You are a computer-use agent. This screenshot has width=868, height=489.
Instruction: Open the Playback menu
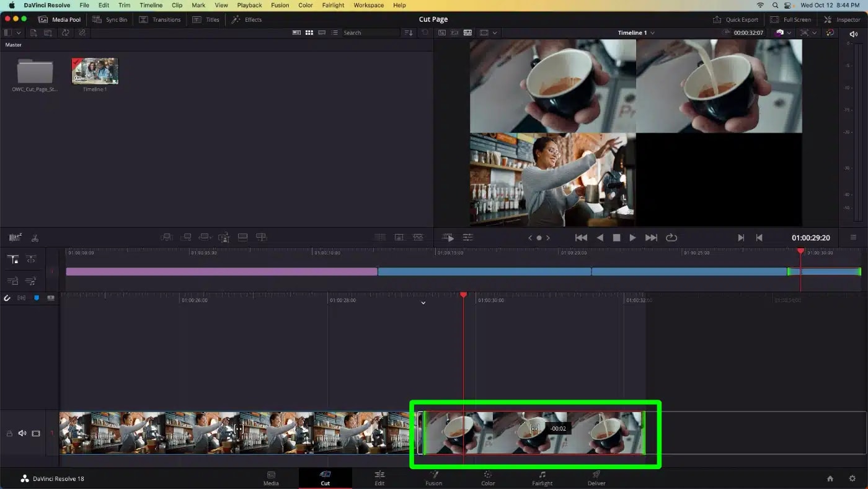click(249, 5)
